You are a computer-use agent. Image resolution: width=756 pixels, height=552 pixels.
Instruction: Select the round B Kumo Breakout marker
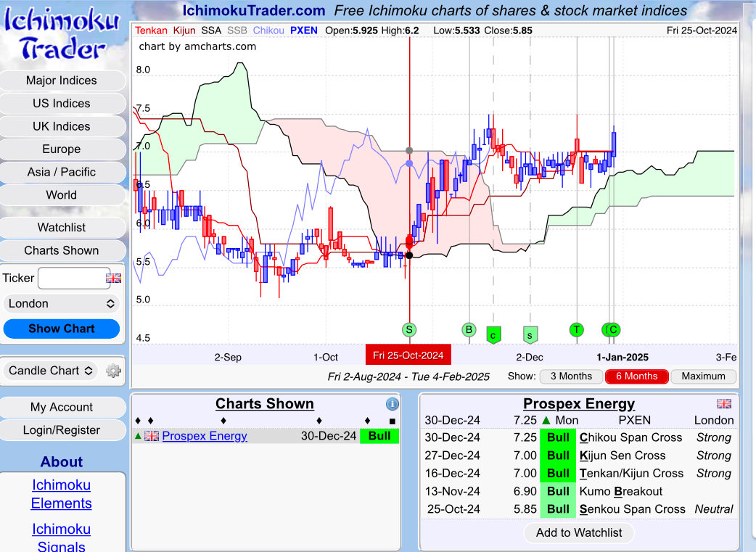tap(469, 330)
